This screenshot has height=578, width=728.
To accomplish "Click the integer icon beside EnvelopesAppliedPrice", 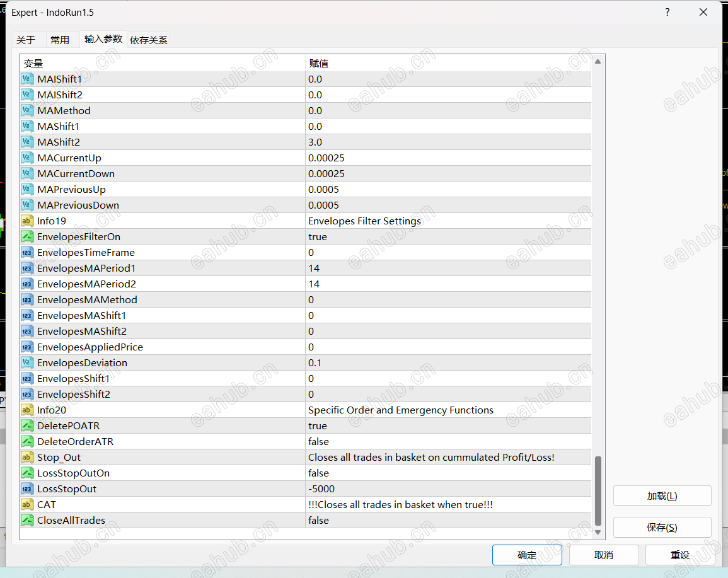I will (27, 347).
